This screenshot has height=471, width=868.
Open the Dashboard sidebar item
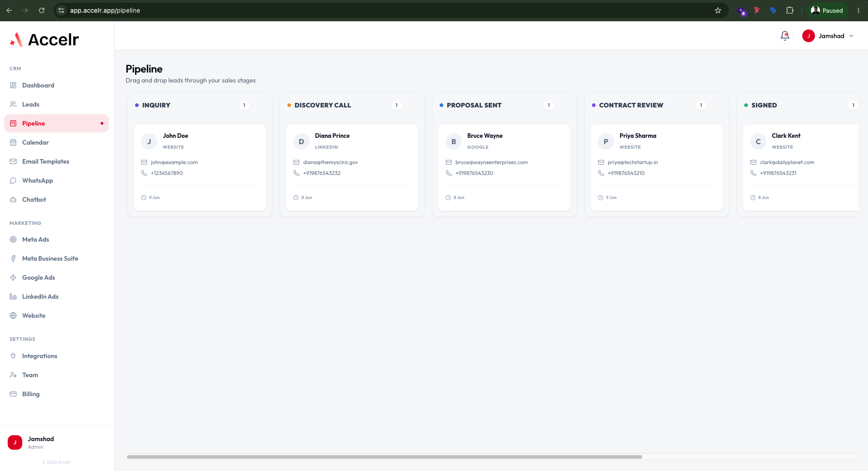pyautogui.click(x=56, y=85)
